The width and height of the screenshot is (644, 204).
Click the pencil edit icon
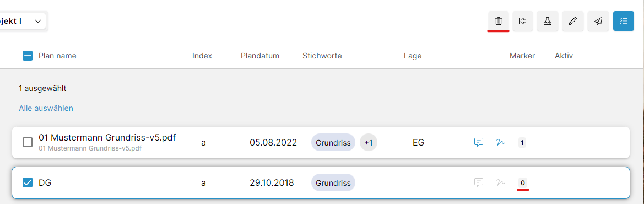pos(573,21)
